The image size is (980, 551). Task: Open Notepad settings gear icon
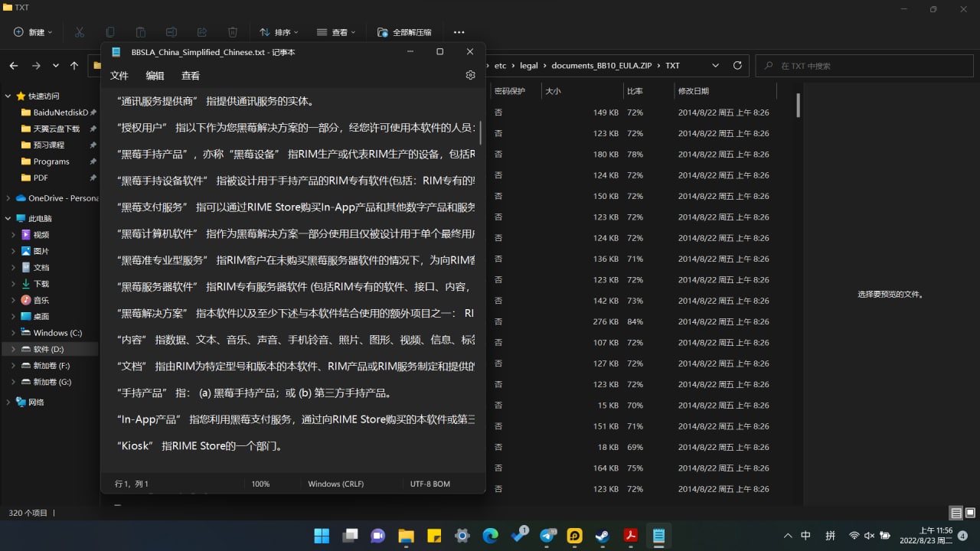[x=470, y=75]
